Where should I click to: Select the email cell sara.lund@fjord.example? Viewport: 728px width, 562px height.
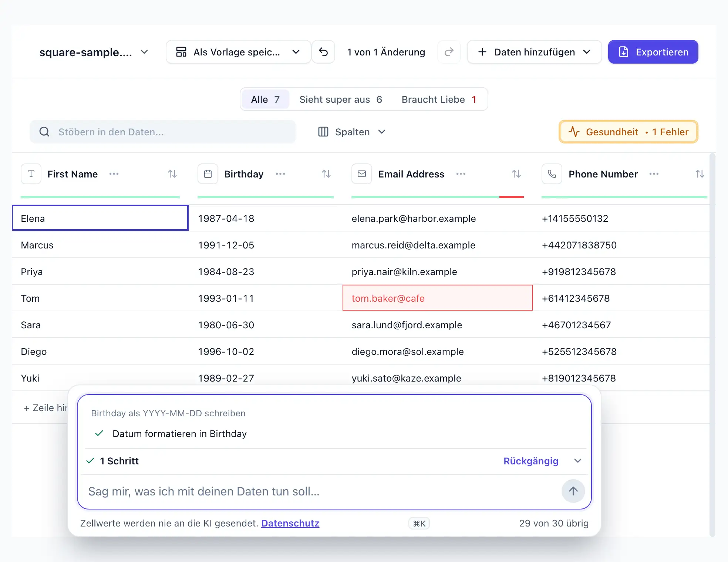pos(438,325)
